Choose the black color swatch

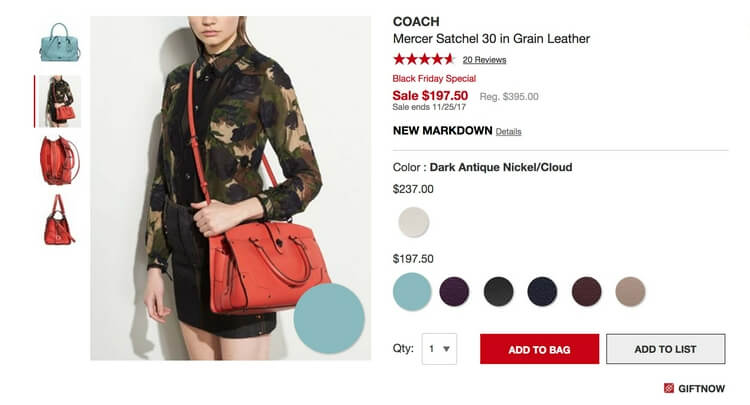pyautogui.click(x=498, y=291)
